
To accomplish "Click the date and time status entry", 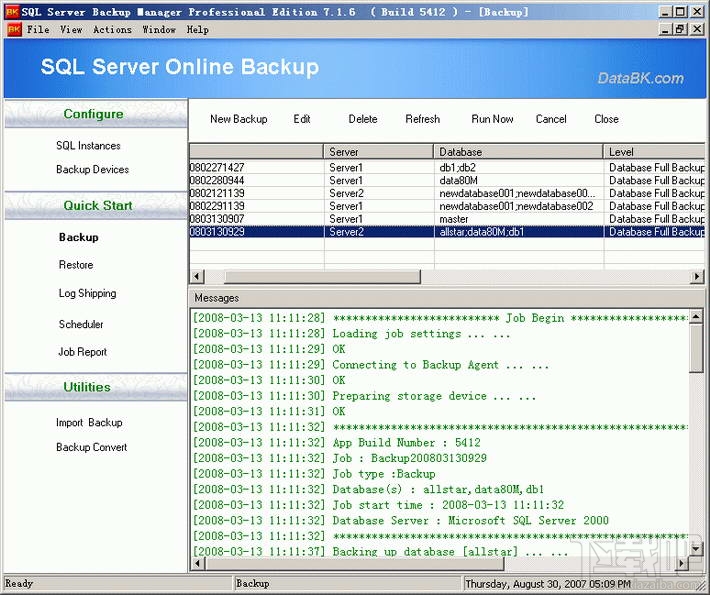I will point(548,584).
